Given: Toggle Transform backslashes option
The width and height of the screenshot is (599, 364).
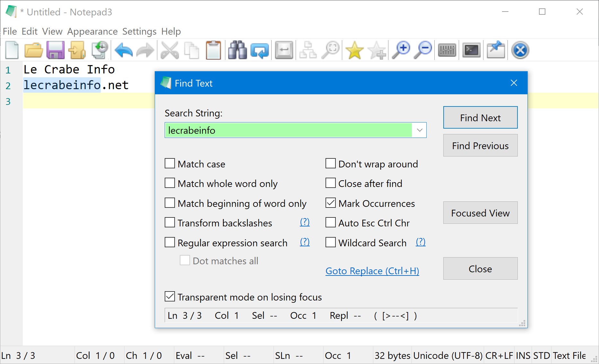Looking at the screenshot, I should point(170,223).
